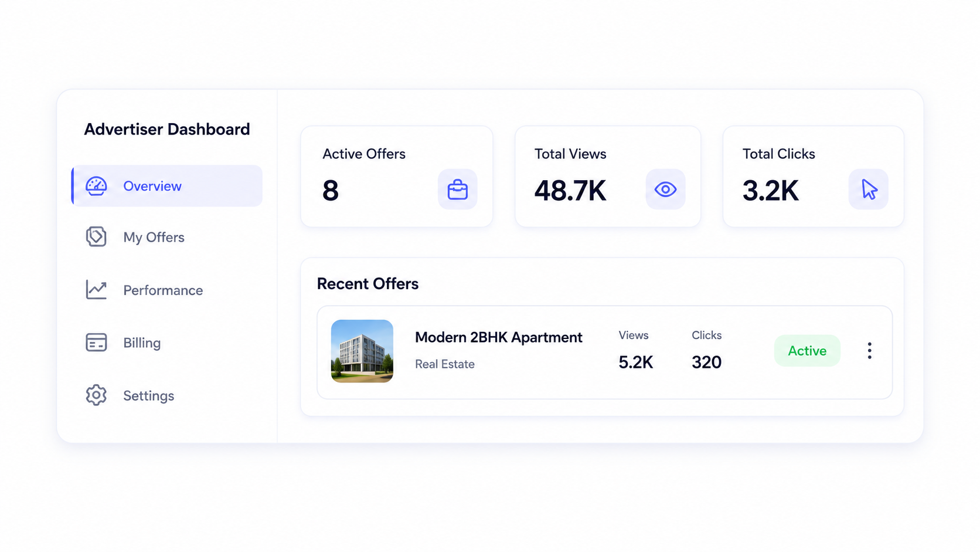The width and height of the screenshot is (980, 552).
Task: Click the My Offers tag icon
Action: (96, 236)
